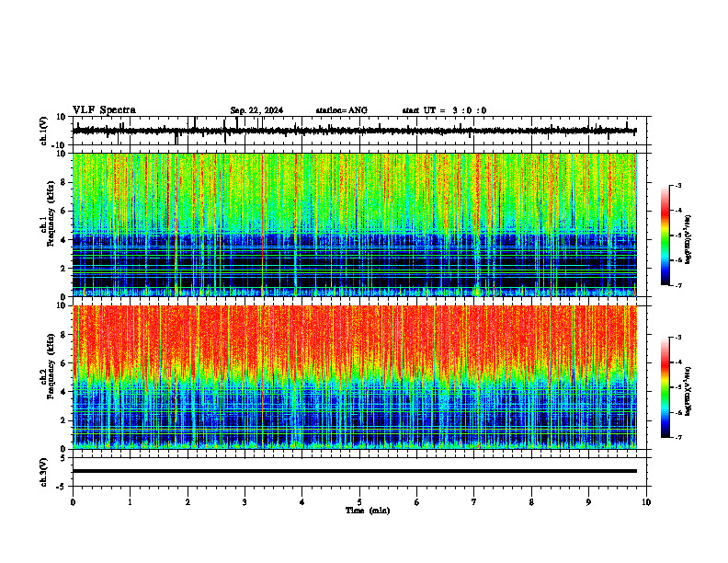
Task: Click the time-axis tick label "1"
Action: pyautogui.click(x=130, y=502)
